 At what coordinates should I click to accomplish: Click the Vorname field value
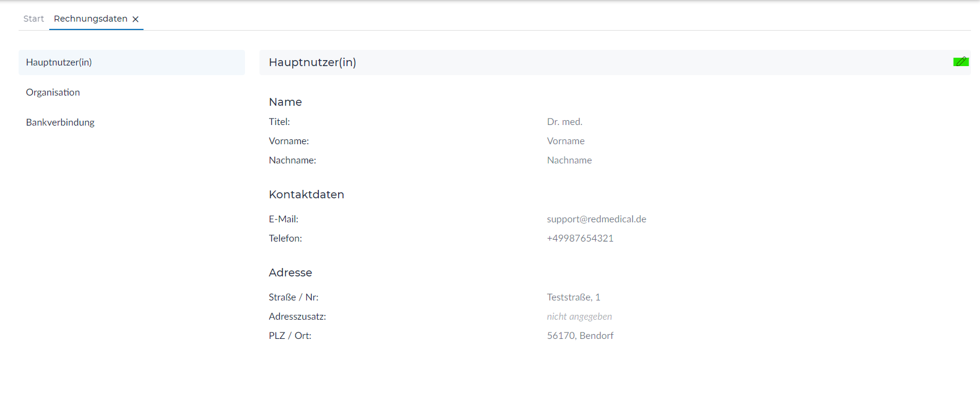(566, 141)
